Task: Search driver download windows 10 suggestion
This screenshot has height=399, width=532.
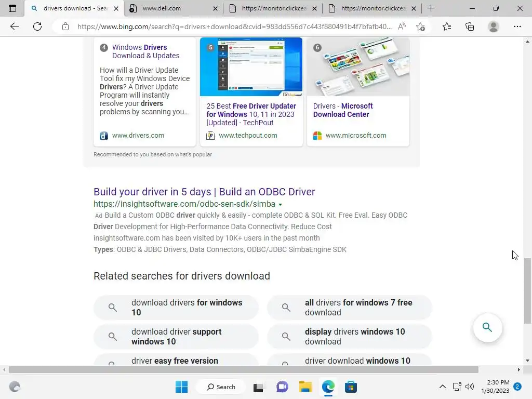Action: 350,360
